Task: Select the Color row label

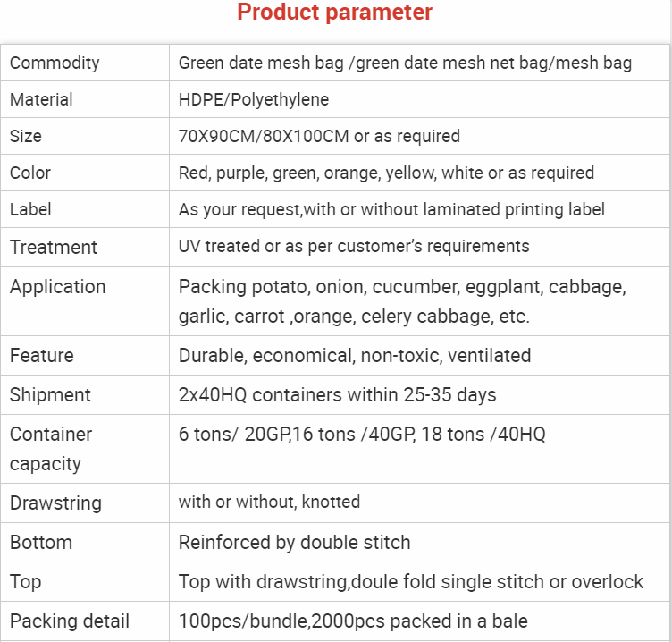Action: point(30,173)
